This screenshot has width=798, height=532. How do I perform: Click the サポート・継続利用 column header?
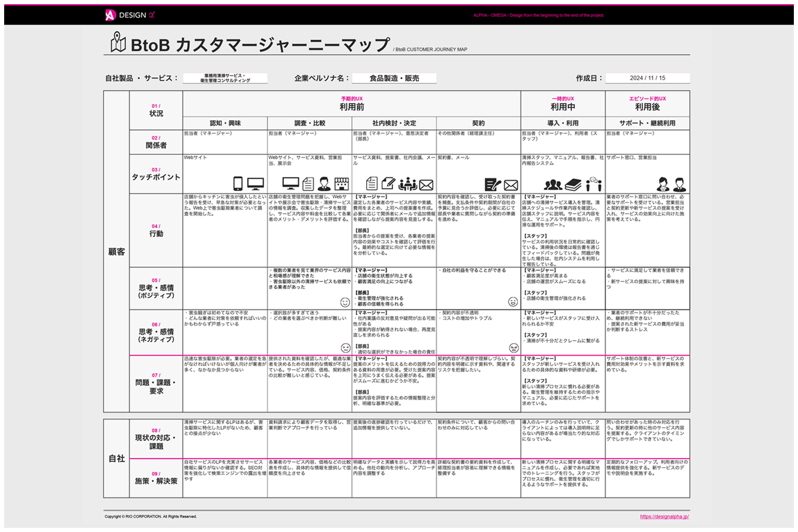647,123
